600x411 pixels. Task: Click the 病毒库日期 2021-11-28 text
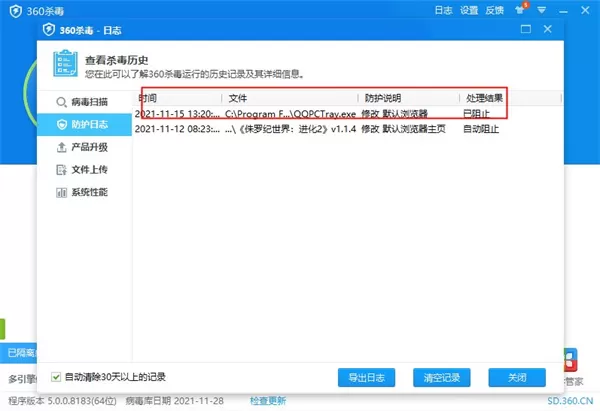(174, 401)
